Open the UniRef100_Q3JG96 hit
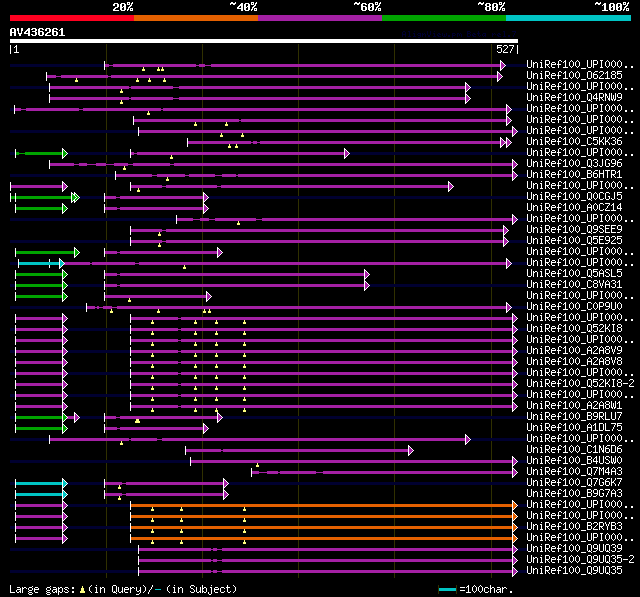 [574, 164]
